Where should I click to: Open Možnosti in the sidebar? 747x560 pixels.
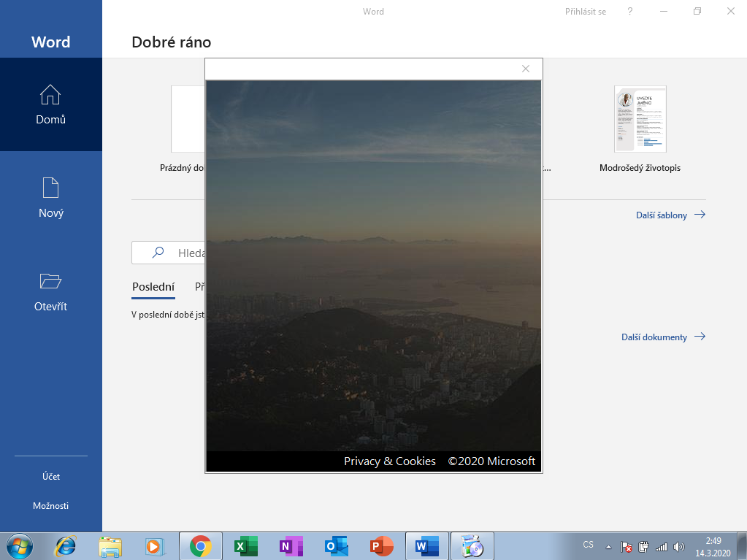click(x=50, y=506)
